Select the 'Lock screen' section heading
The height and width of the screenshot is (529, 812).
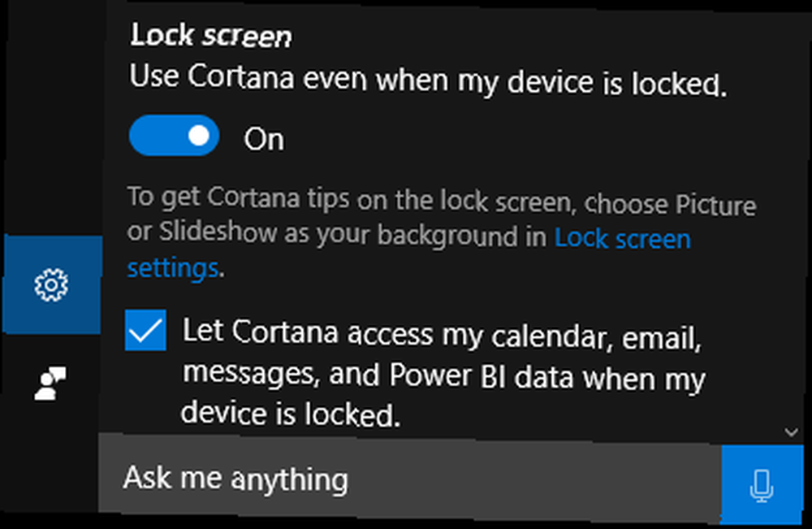point(211,36)
